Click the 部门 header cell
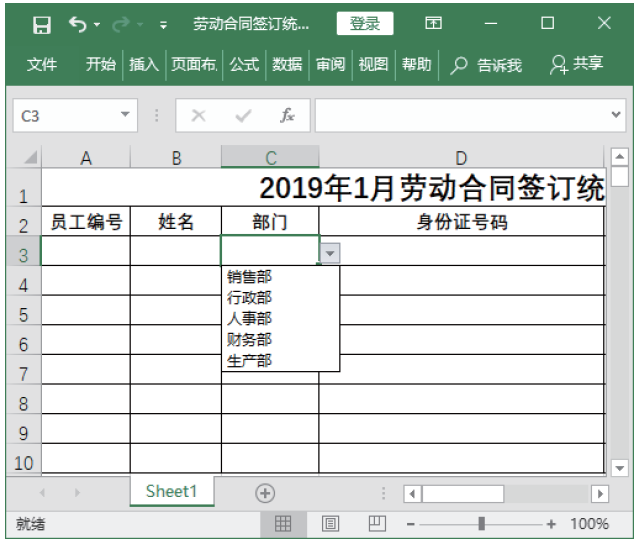The height and width of the screenshot is (543, 638). pos(270,222)
